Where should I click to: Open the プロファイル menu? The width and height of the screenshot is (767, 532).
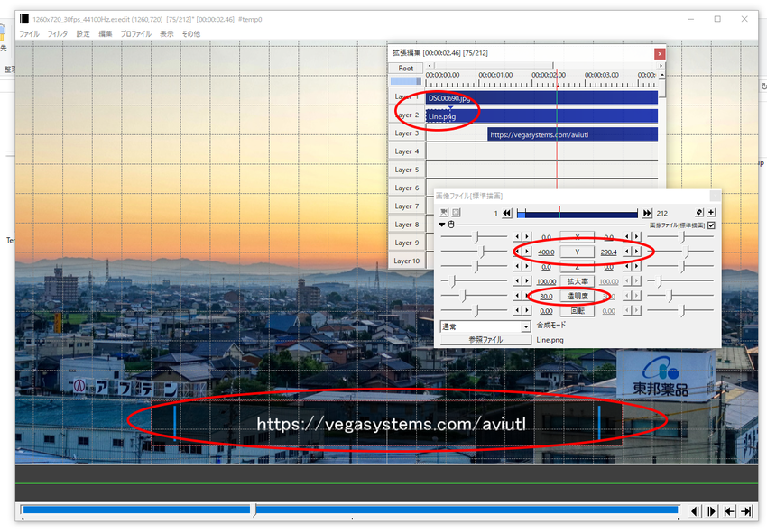coord(136,33)
